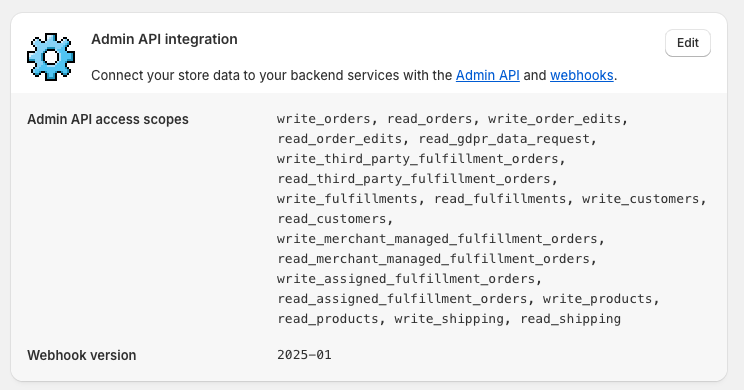Click the Admin API access scopes label
This screenshot has height=390, width=744.
click(108, 119)
